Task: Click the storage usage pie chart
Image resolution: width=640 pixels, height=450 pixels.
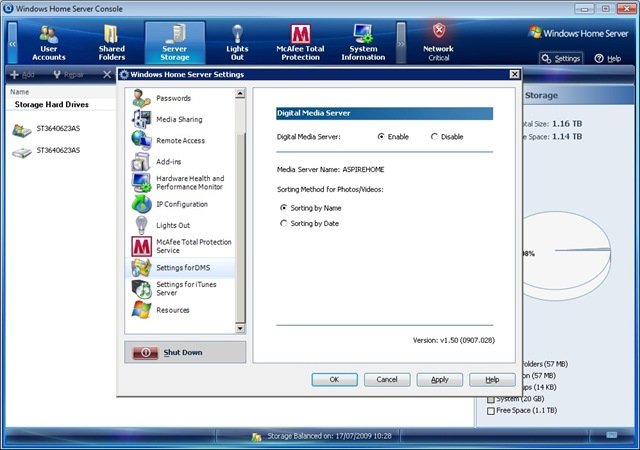Action: click(567, 255)
